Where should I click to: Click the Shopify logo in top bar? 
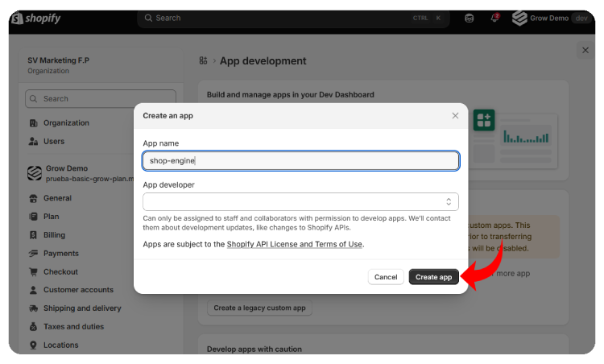[35, 18]
